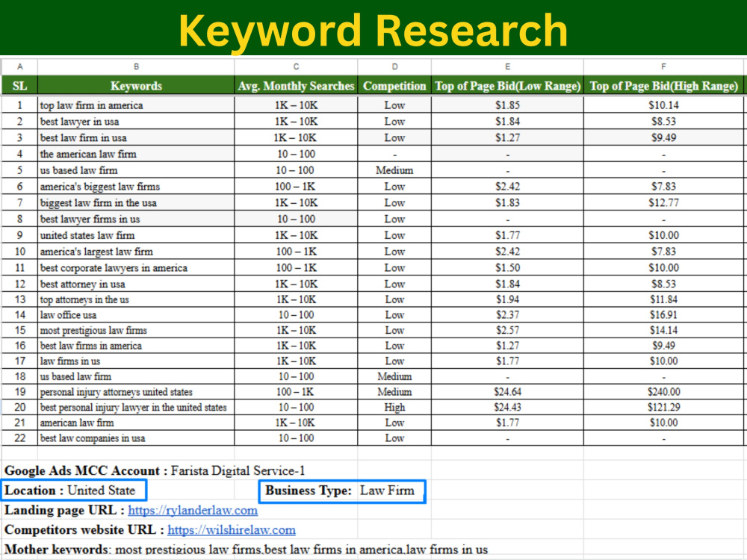Click the 'Medium' competition cell in row 5
747x560 pixels.
click(394, 170)
